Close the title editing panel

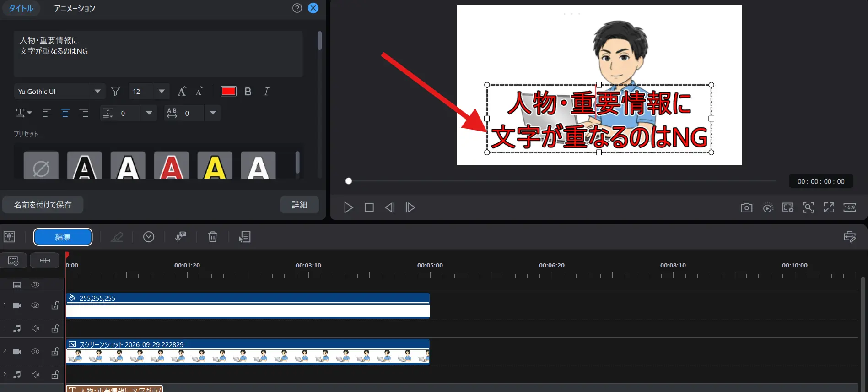click(x=313, y=8)
